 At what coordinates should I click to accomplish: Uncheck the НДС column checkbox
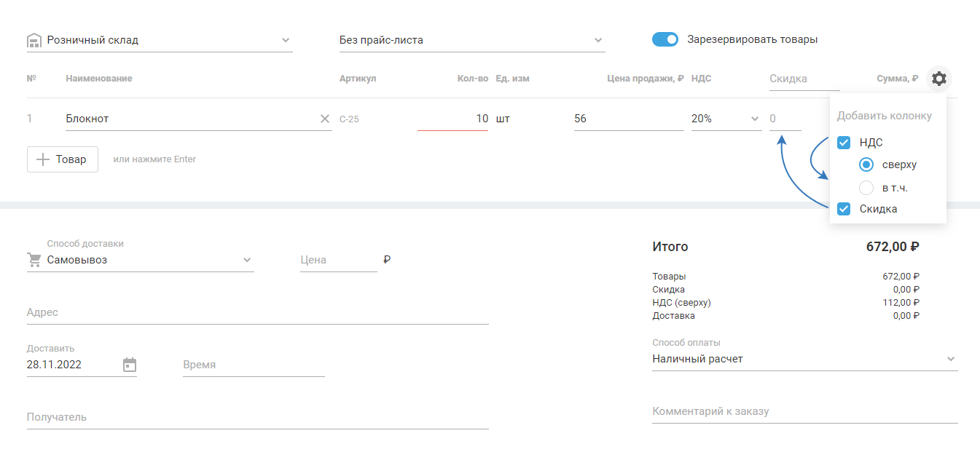tap(844, 143)
